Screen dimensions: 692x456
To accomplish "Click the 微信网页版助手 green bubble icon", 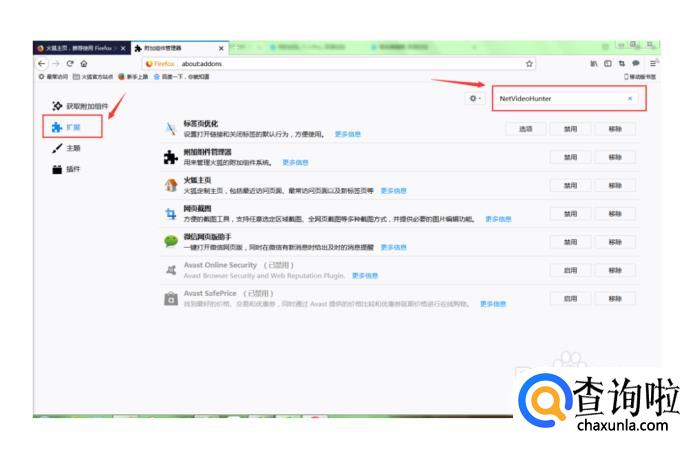I will tap(171, 242).
